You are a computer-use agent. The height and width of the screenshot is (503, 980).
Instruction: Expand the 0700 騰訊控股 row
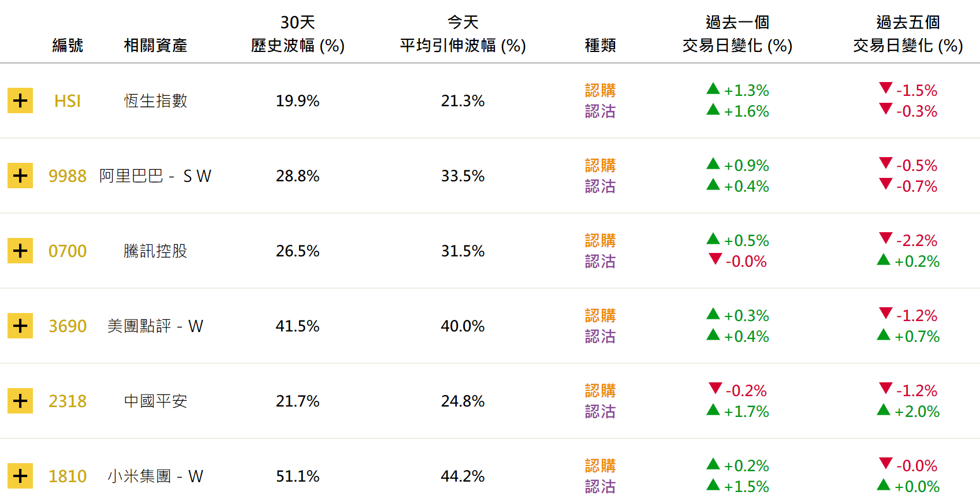click(x=20, y=251)
